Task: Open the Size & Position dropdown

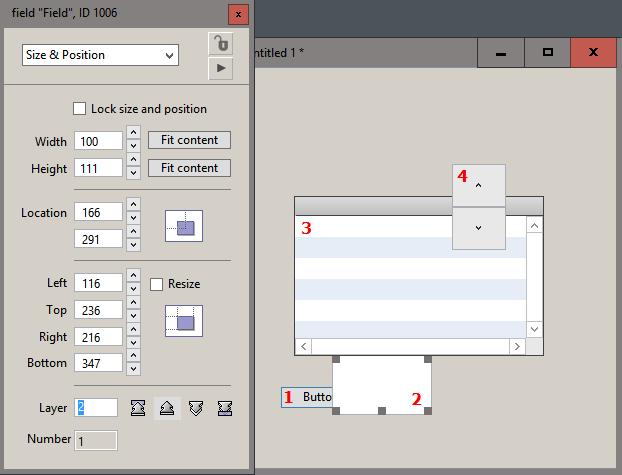Action: point(100,55)
